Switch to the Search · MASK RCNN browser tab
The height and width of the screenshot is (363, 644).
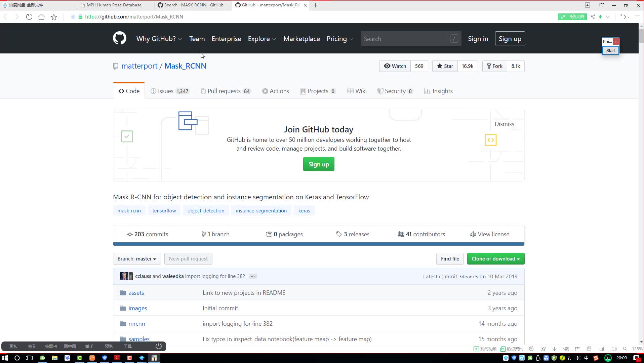(x=193, y=5)
